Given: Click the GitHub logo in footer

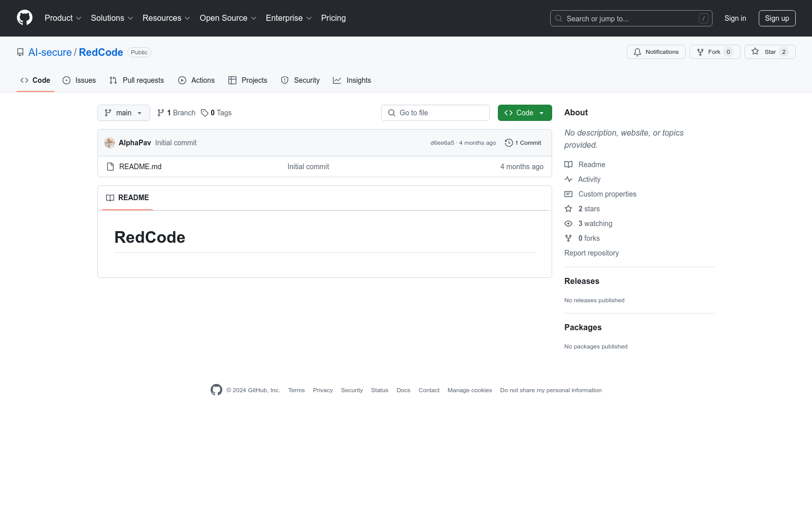Looking at the screenshot, I should [x=216, y=390].
